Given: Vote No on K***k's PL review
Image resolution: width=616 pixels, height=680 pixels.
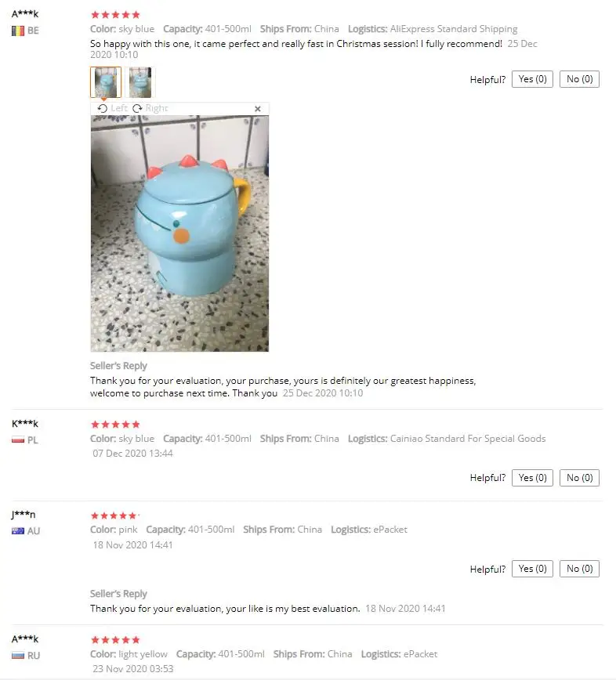Looking at the screenshot, I should point(579,478).
